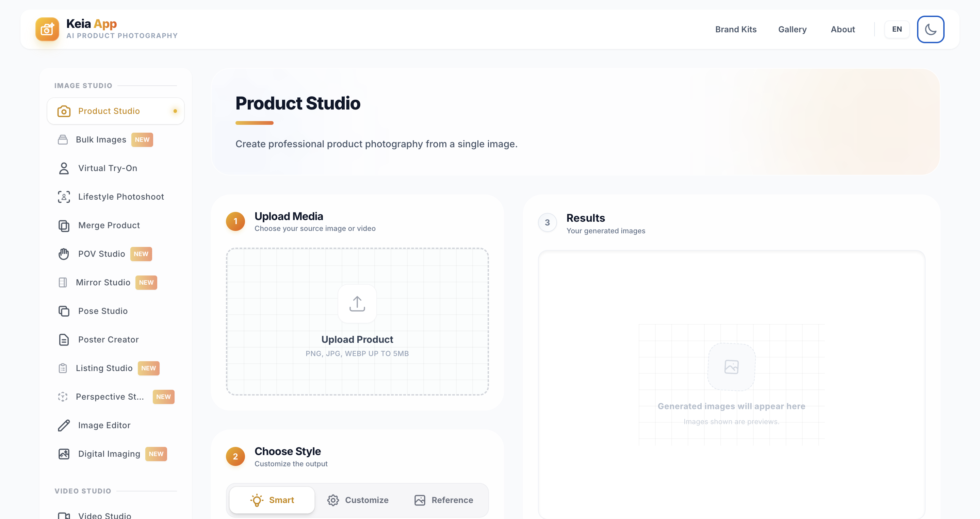Open Lifestyle Photoshoot in the sidebar
The height and width of the screenshot is (519, 980).
click(116, 197)
